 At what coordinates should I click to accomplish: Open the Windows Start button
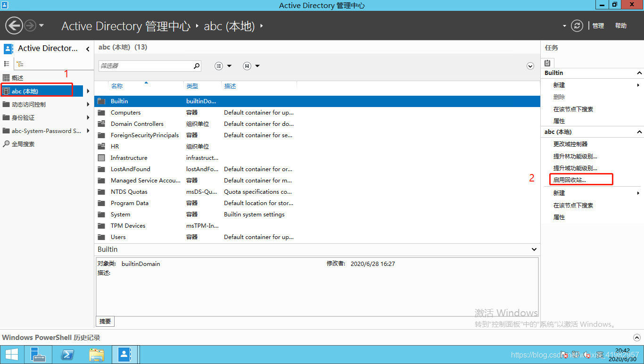point(12,355)
